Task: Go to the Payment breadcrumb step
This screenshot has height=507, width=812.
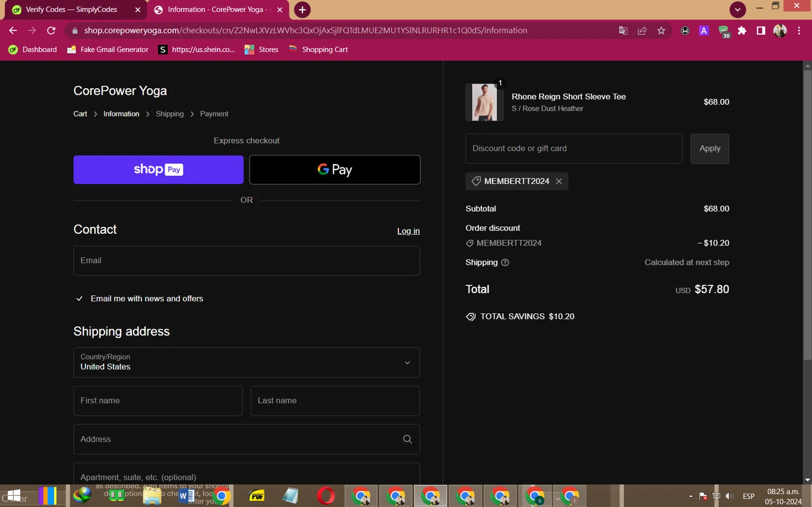Action: pos(214,114)
